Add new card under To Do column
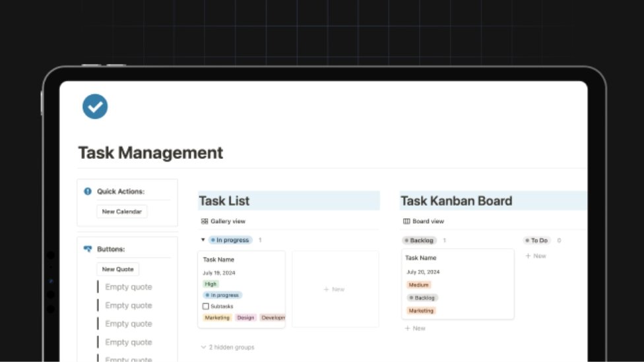The height and width of the screenshot is (362, 644). (536, 256)
